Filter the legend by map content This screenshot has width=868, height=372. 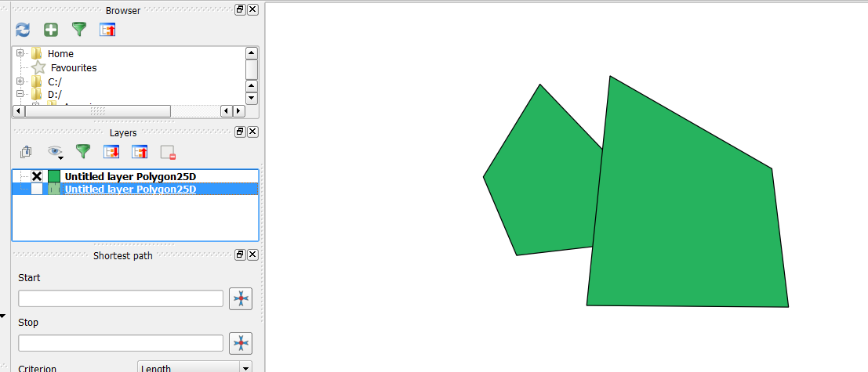click(83, 151)
